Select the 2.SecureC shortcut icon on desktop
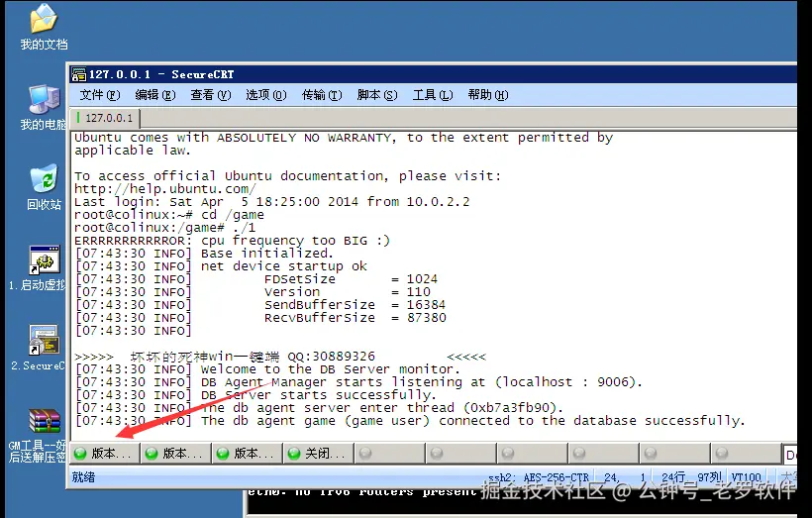This screenshot has width=812, height=518. 44,341
